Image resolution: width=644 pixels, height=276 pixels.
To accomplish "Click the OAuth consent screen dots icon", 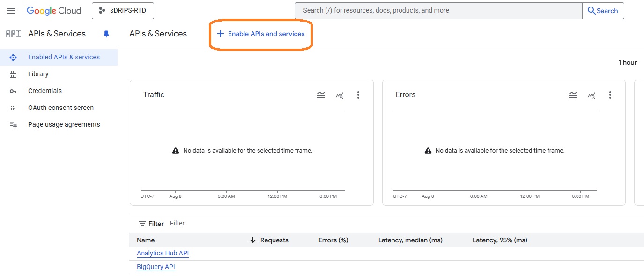I will pyautogui.click(x=13, y=108).
